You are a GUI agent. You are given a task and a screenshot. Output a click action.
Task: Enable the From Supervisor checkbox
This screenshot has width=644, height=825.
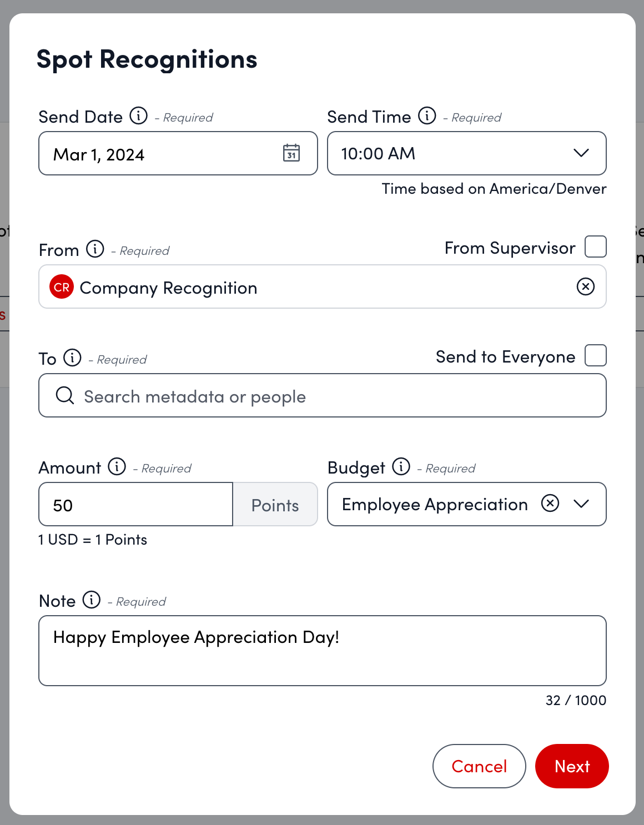(596, 247)
